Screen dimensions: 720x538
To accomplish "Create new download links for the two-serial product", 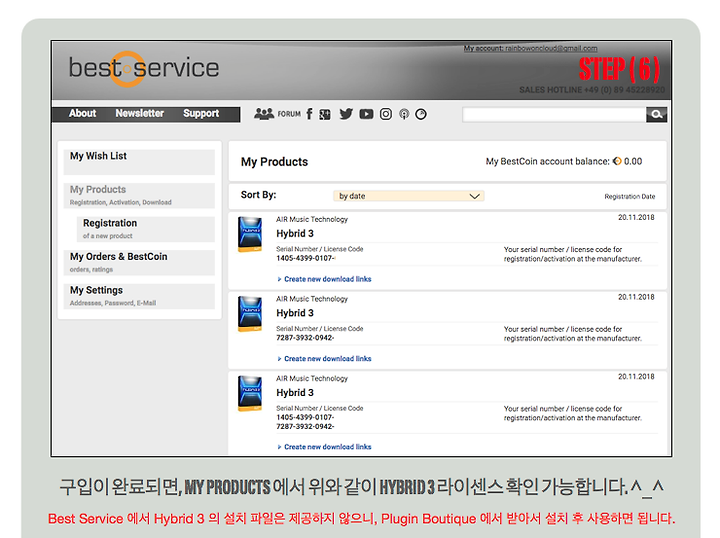I will pyautogui.click(x=327, y=447).
